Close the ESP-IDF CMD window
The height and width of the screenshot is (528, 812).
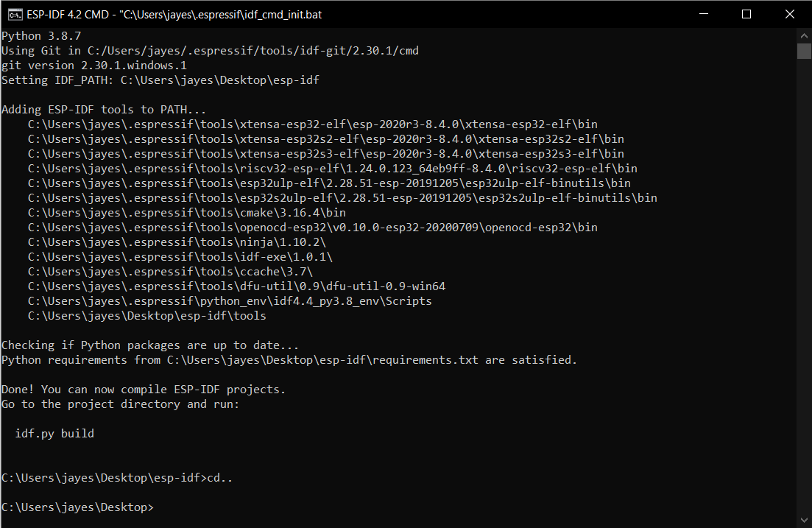pyautogui.click(x=790, y=14)
